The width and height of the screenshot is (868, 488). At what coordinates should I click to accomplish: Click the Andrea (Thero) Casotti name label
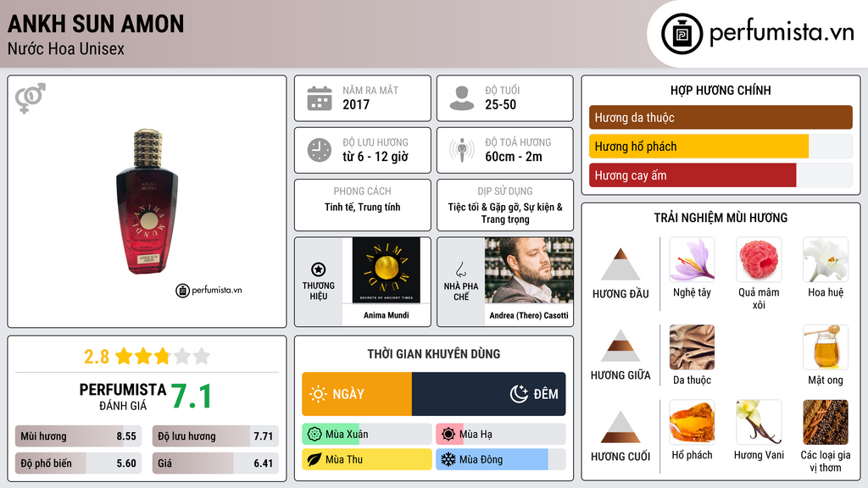point(529,315)
